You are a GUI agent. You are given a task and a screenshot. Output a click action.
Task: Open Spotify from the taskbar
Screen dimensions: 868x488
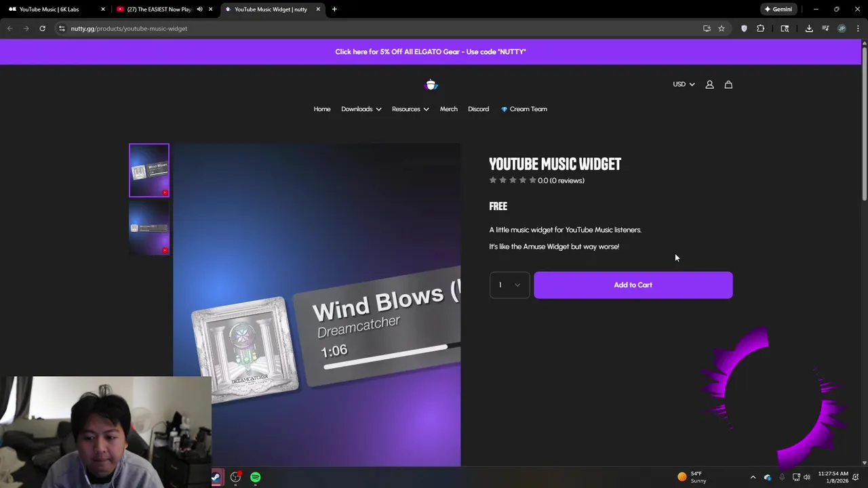tap(255, 477)
